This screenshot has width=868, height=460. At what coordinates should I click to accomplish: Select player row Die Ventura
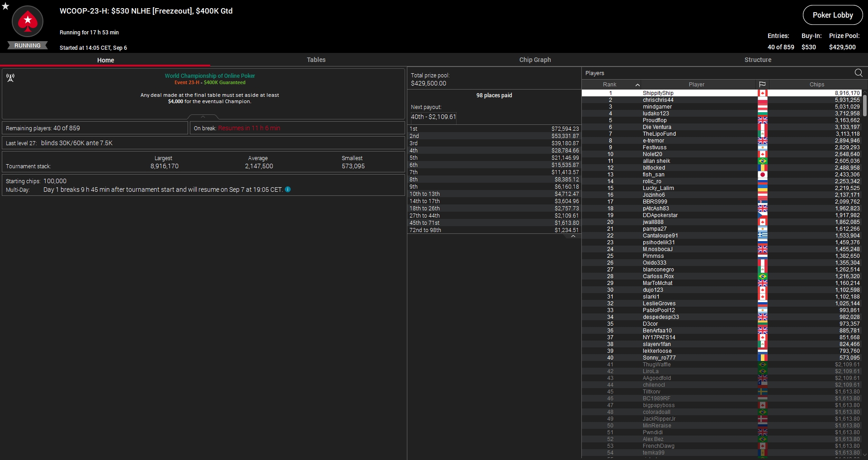[x=722, y=127]
